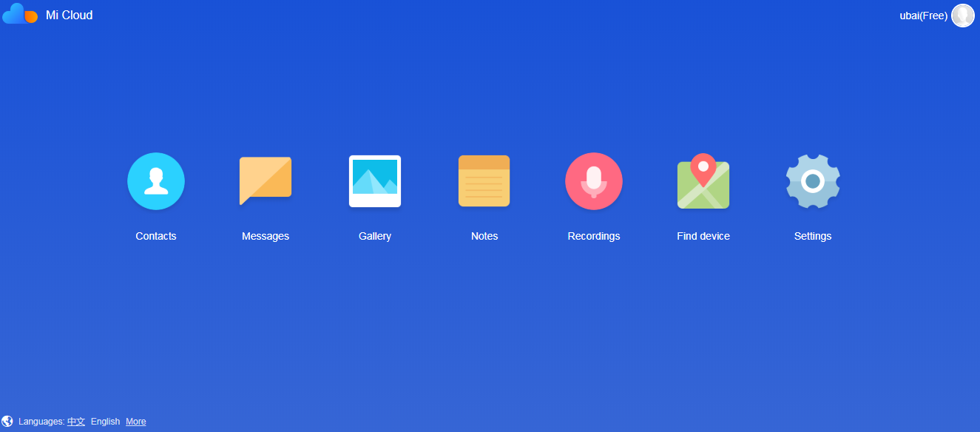
Task: Click the Recordings text label
Action: point(594,236)
